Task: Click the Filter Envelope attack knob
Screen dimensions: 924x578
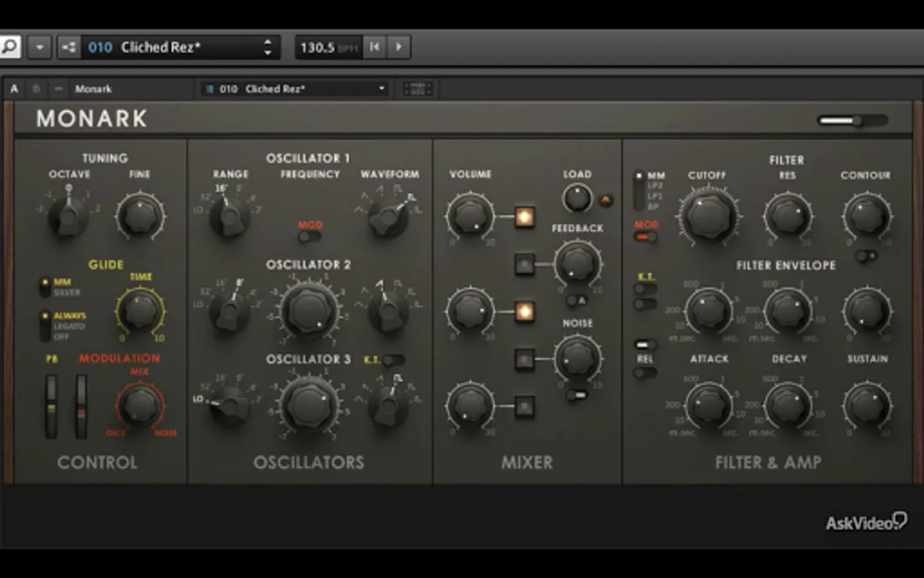Action: (x=708, y=311)
